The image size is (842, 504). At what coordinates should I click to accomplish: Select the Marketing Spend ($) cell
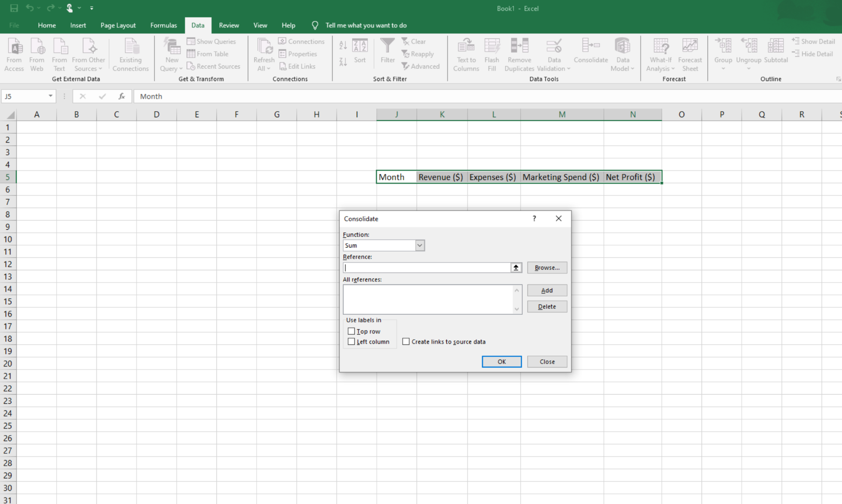pyautogui.click(x=562, y=177)
